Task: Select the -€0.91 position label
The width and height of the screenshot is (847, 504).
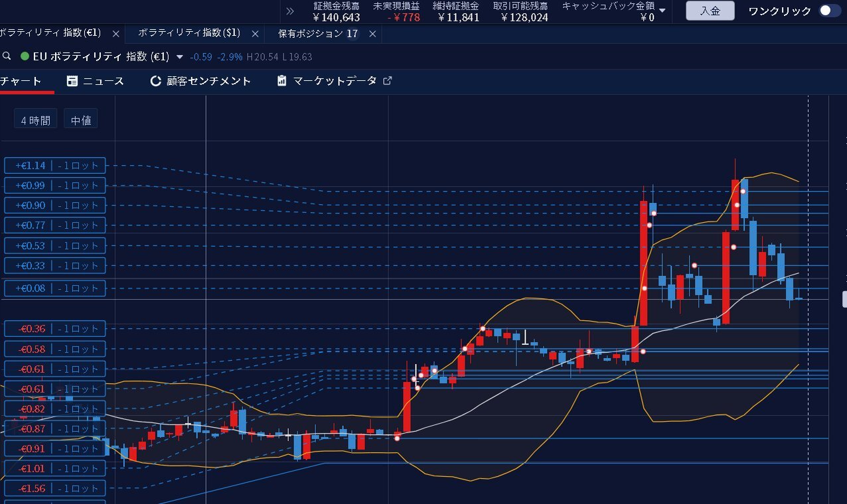Action: [55, 449]
